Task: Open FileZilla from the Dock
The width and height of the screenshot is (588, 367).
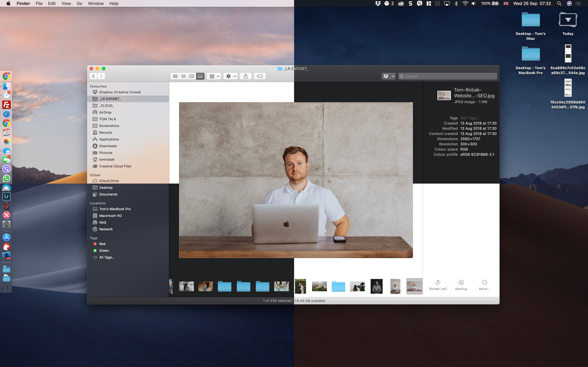Action: 6,105
